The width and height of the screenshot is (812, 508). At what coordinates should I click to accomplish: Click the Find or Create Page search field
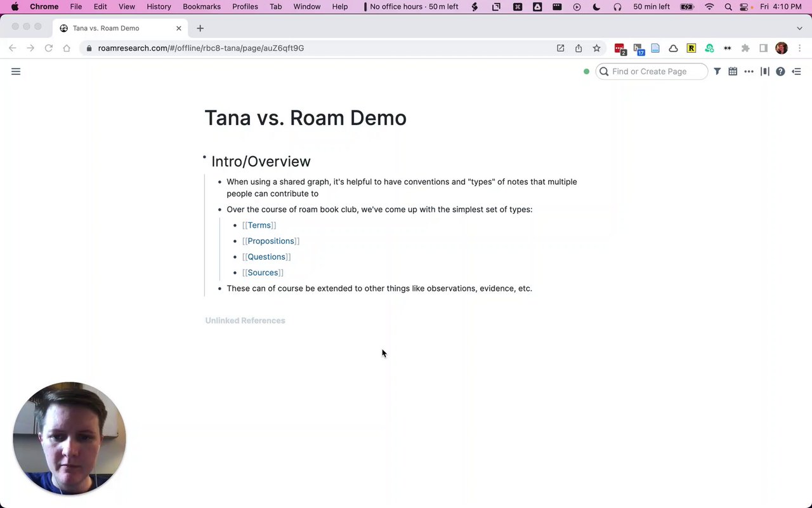tap(652, 72)
